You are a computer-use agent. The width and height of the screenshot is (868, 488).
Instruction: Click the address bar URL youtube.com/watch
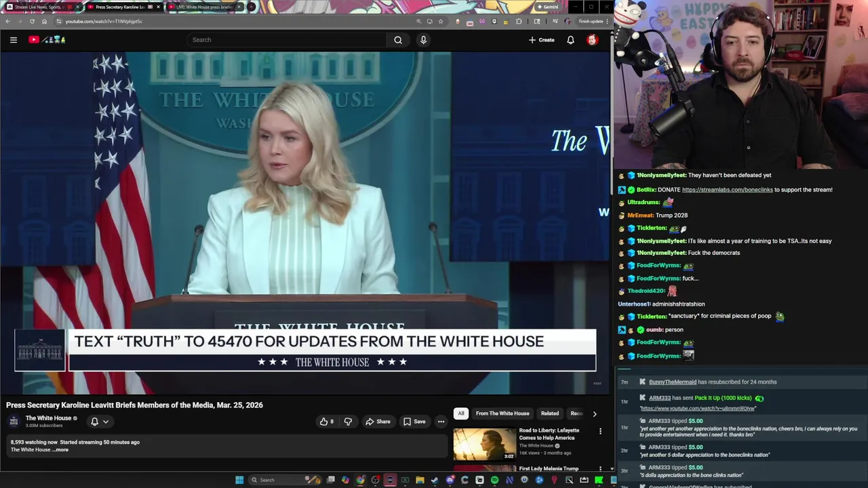(x=104, y=21)
